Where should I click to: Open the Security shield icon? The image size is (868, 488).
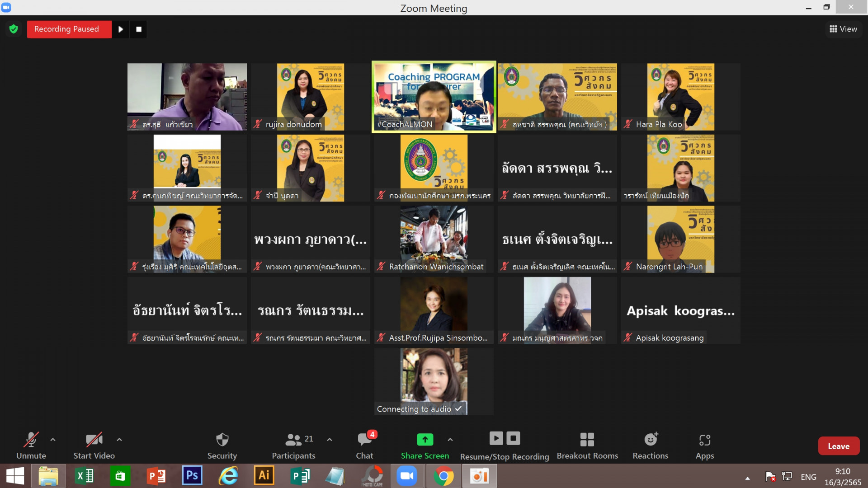222,440
